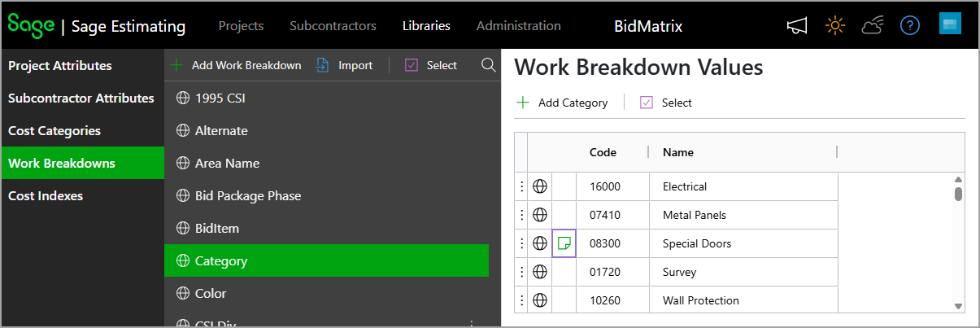
Task: Toggle Select checkbox in work breakdown toolbar
Action: tap(411, 65)
